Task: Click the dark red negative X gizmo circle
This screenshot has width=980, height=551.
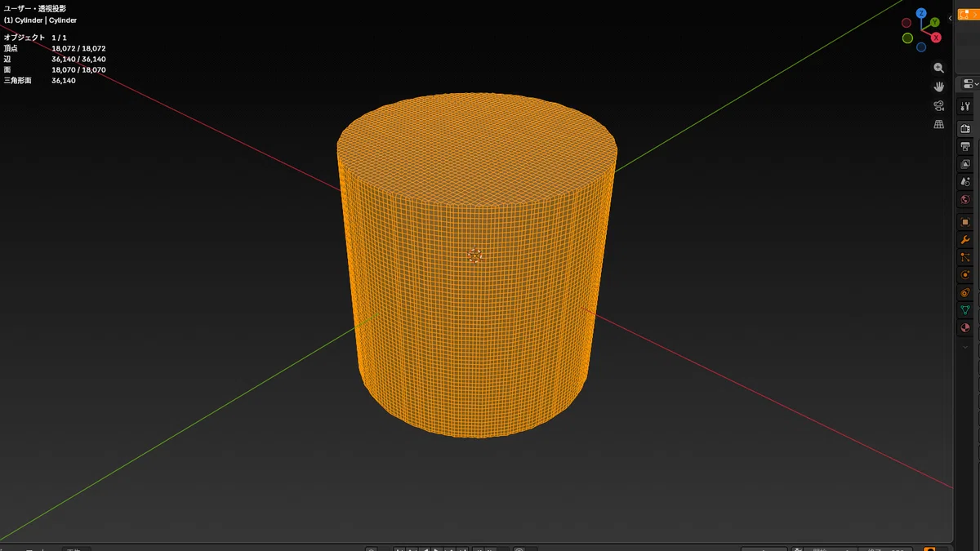Action: (906, 23)
